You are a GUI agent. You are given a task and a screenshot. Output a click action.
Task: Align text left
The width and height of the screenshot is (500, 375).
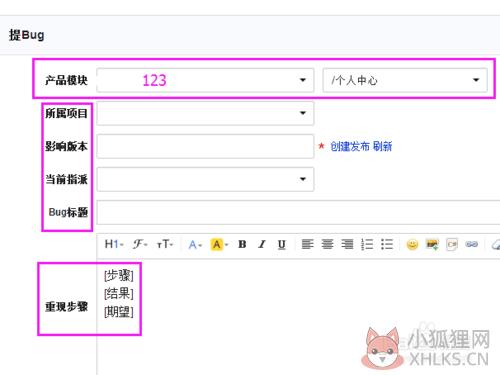coord(307,244)
